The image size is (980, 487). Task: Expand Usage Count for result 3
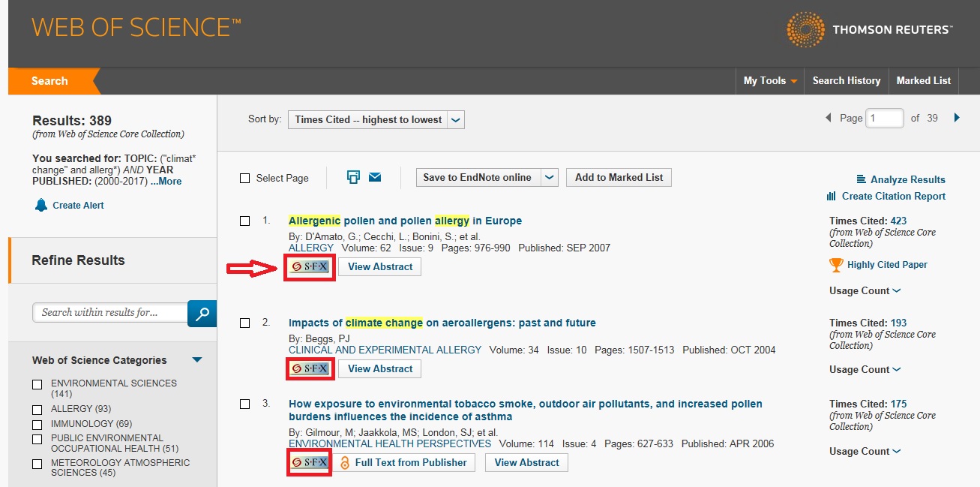tap(865, 451)
